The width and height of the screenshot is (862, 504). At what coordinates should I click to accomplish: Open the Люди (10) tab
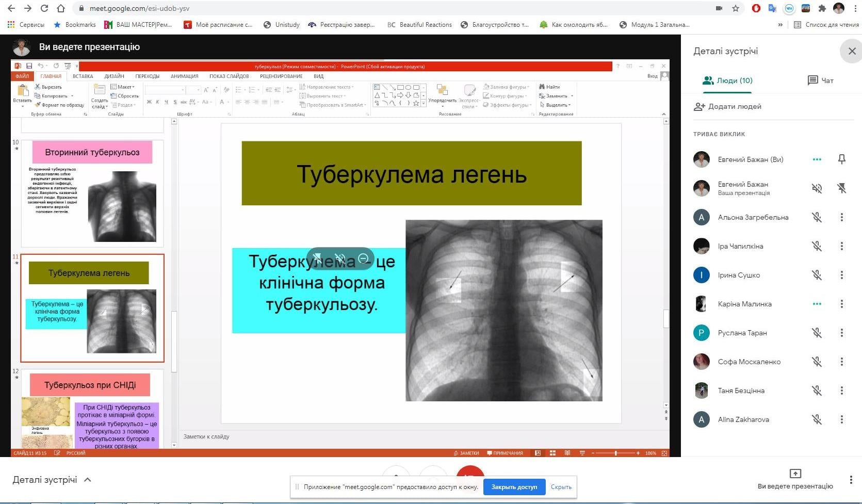(727, 80)
